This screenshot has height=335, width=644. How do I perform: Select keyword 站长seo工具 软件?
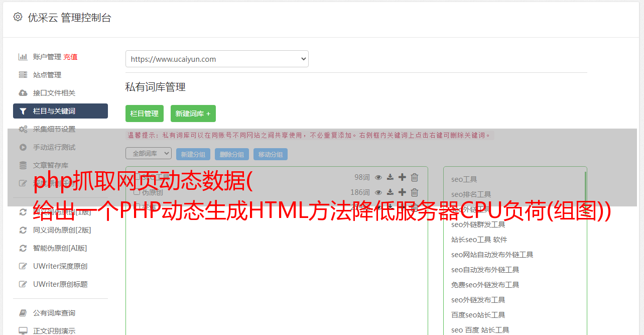pos(479,240)
